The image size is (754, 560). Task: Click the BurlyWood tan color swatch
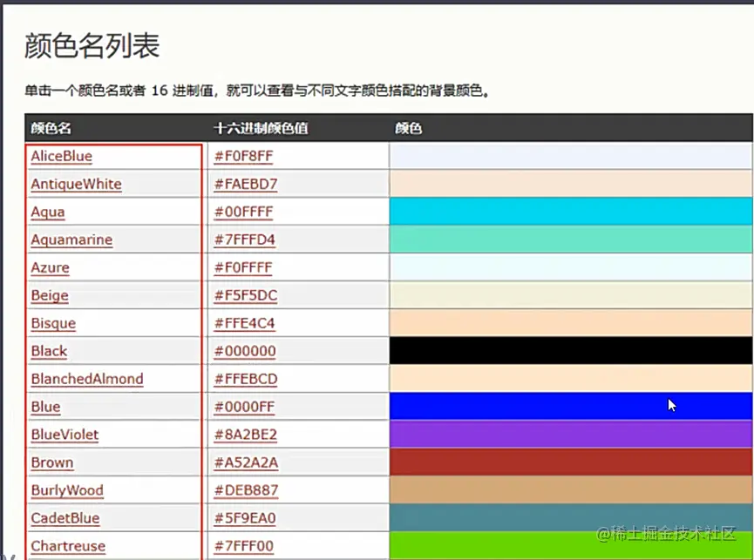click(x=571, y=490)
